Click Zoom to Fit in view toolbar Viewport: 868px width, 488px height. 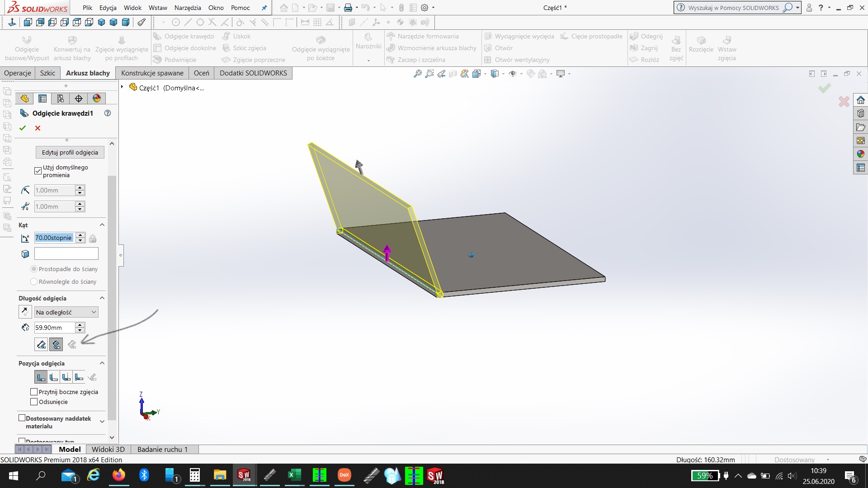(x=417, y=74)
